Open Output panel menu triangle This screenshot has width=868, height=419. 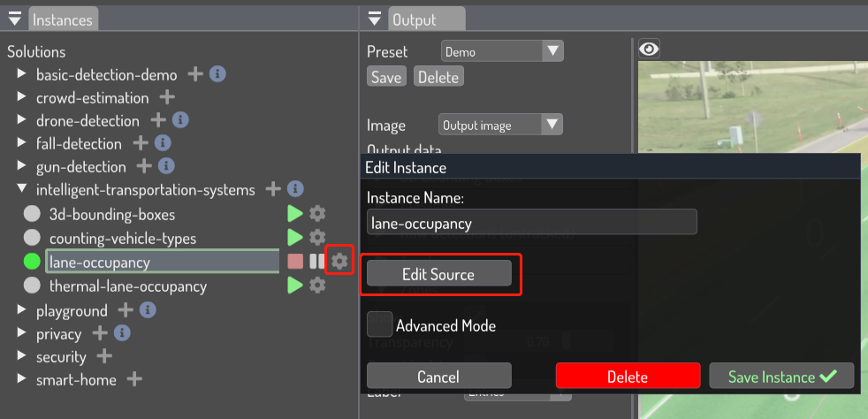click(x=375, y=20)
